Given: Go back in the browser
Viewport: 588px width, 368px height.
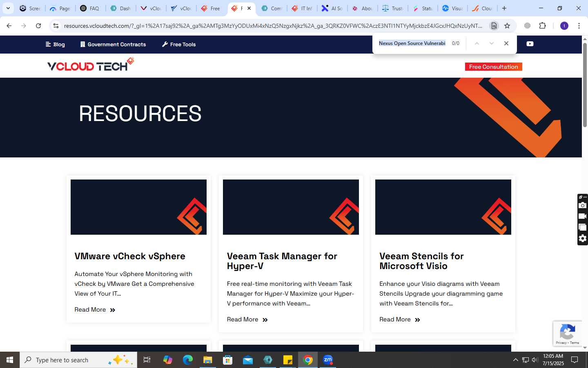Looking at the screenshot, I should coord(9,26).
